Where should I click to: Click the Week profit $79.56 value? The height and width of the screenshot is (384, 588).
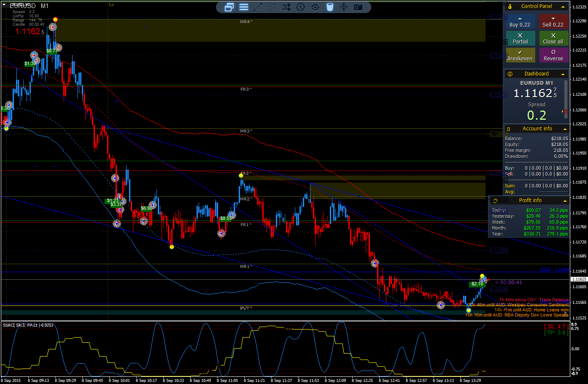tap(533, 222)
